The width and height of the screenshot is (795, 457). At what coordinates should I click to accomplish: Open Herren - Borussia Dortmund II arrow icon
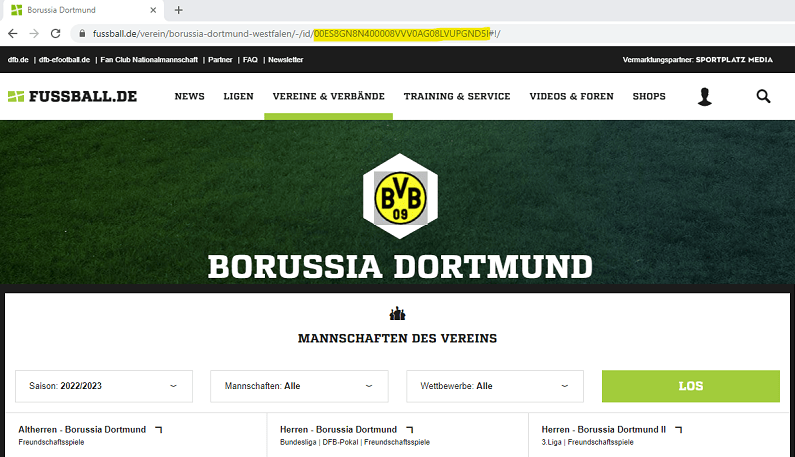[678, 430]
